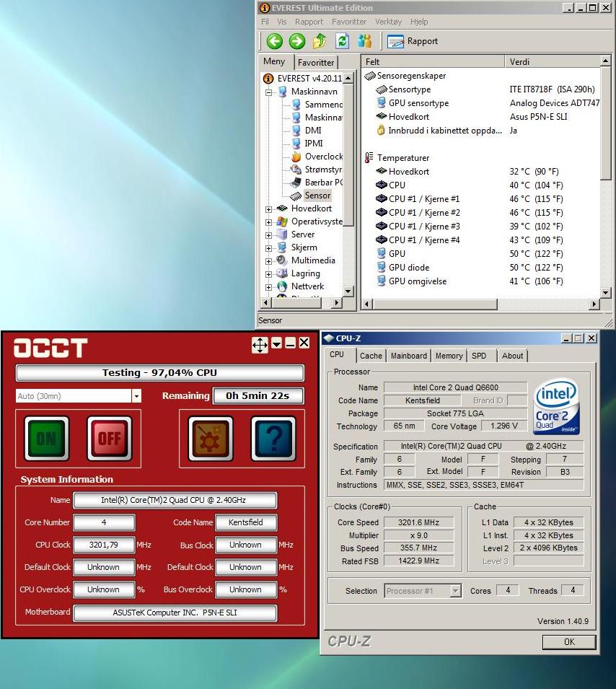Expand the Nettverk tree node
Image resolution: width=616 pixels, height=689 pixels.
[268, 287]
